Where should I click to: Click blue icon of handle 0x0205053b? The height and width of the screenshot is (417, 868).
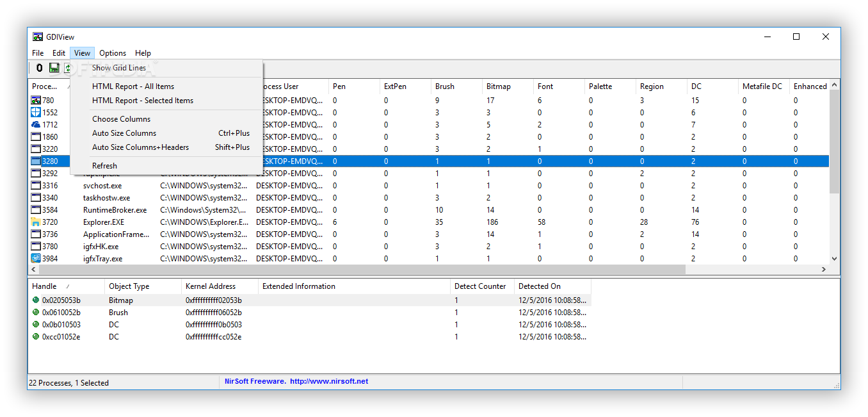36,300
